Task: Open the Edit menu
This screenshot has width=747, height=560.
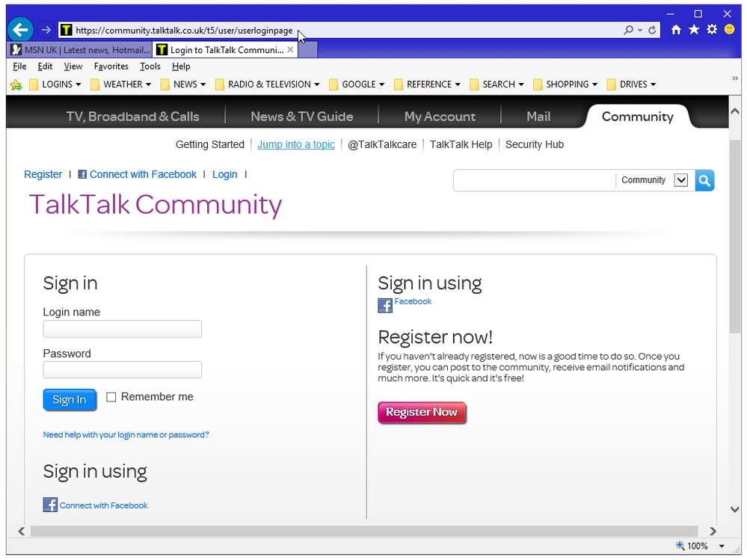Action: [x=45, y=67]
